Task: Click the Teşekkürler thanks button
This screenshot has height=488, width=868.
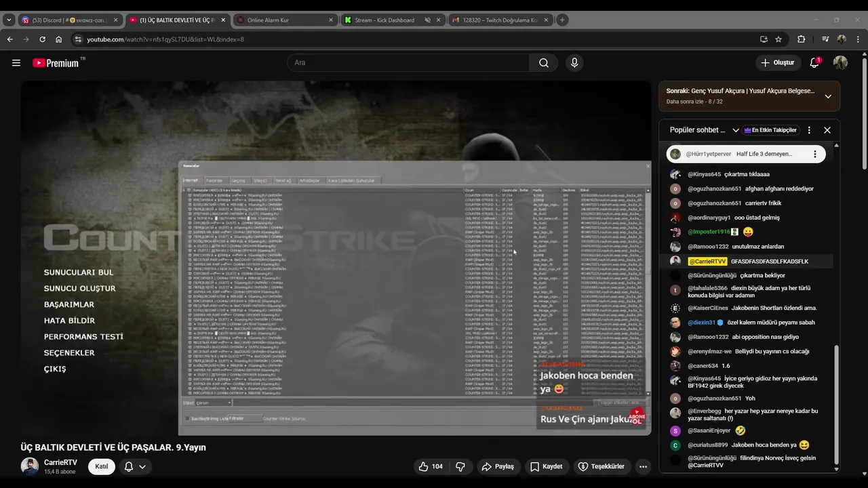Action: [x=601, y=466]
